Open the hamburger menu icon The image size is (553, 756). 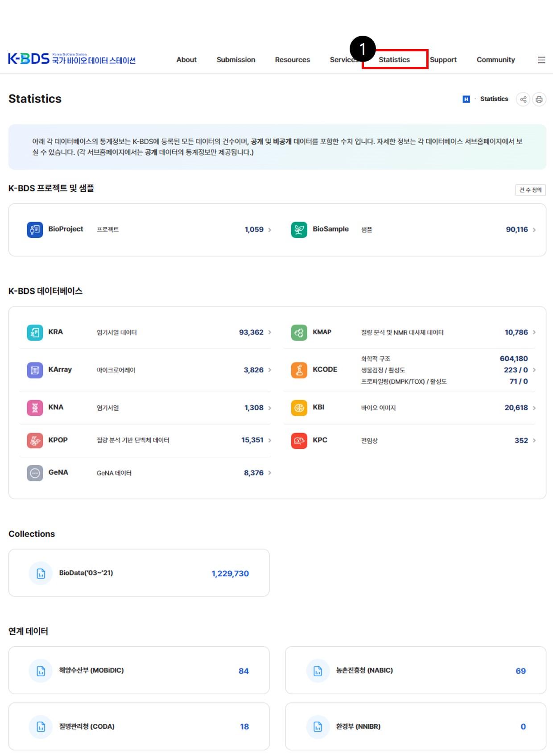click(541, 60)
